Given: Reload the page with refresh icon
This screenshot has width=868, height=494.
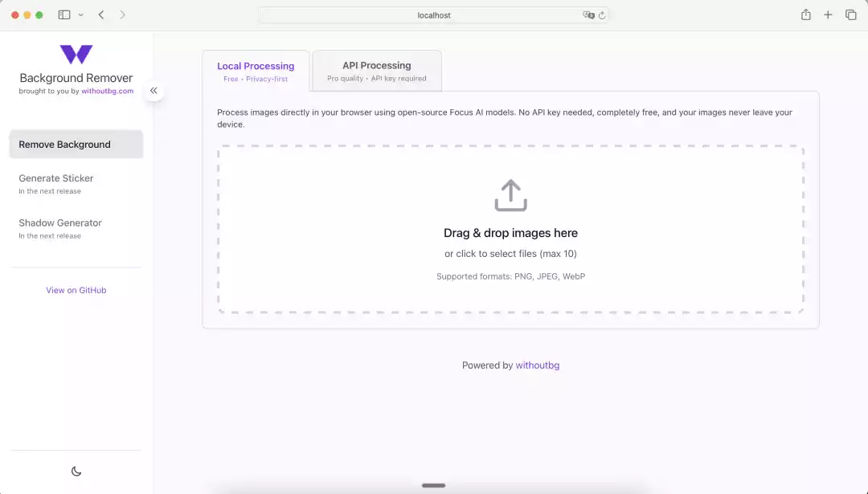Looking at the screenshot, I should coord(602,14).
